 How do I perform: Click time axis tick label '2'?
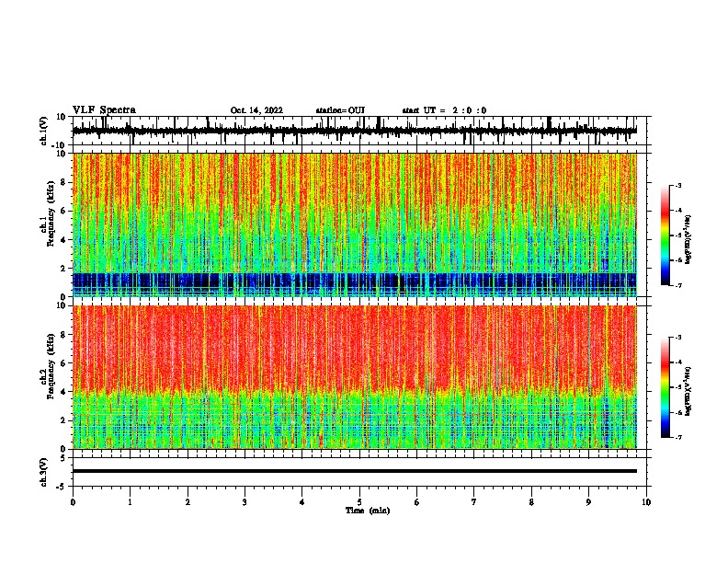[188, 502]
